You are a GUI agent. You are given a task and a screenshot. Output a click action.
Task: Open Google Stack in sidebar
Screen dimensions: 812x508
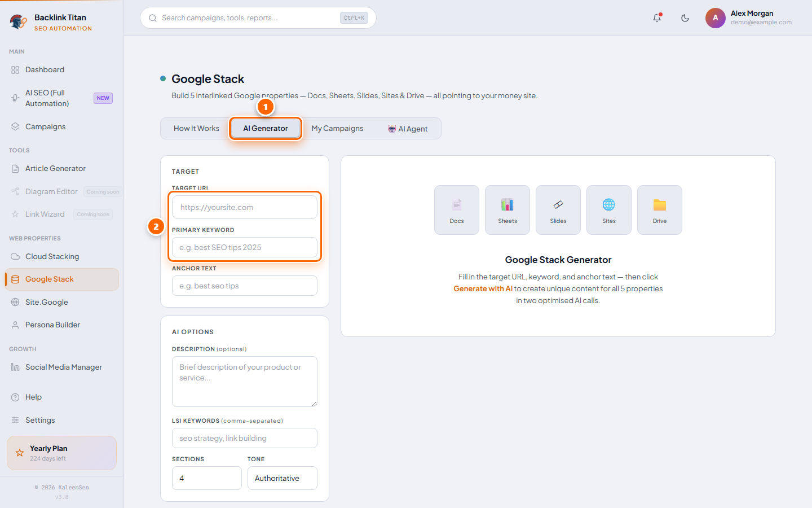(62, 279)
